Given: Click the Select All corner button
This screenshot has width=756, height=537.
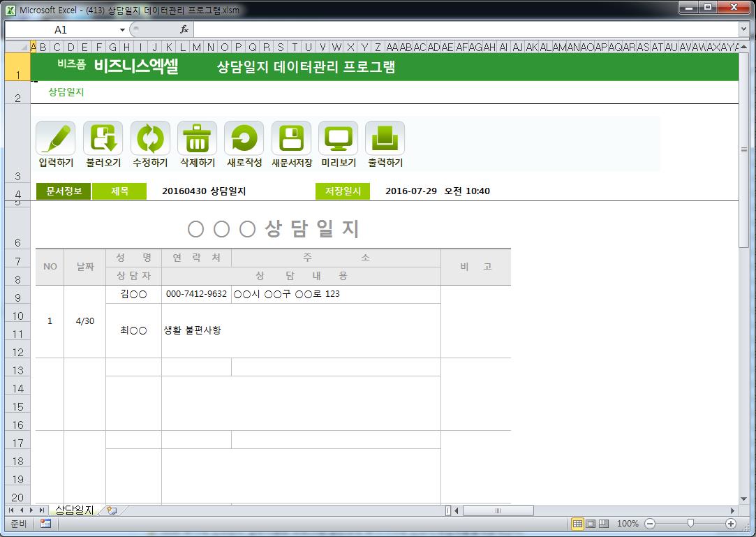Looking at the screenshot, I should click(17, 47).
